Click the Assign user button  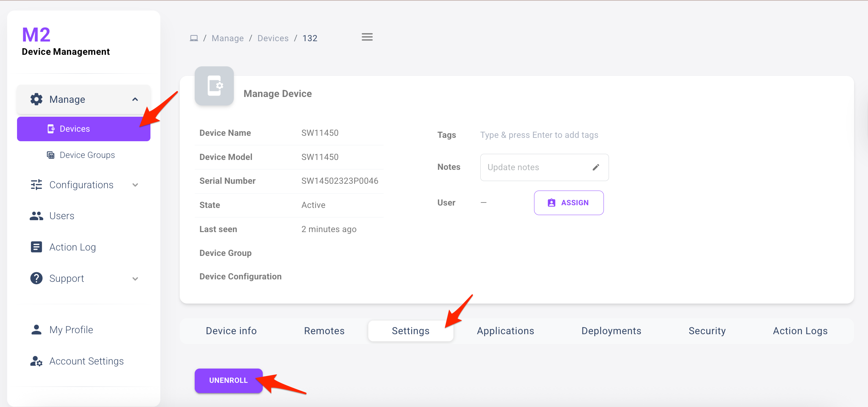click(x=568, y=203)
